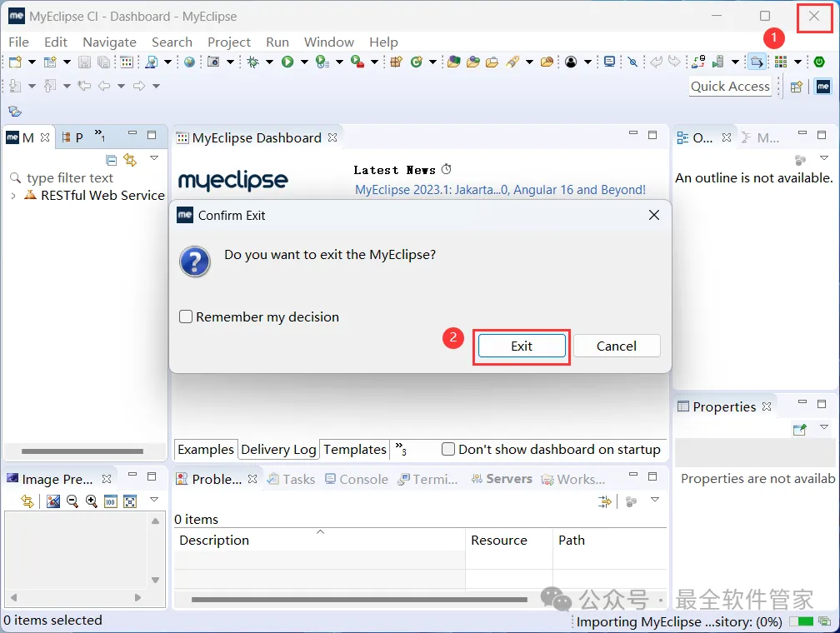Click the Cancel button in Confirm Exit
840x633 pixels.
617,346
